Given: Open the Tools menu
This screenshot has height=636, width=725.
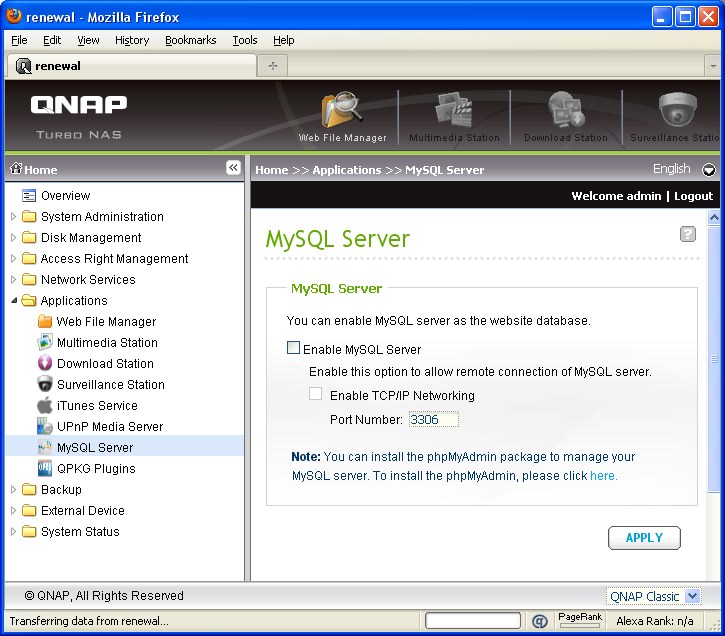Looking at the screenshot, I should [x=245, y=40].
